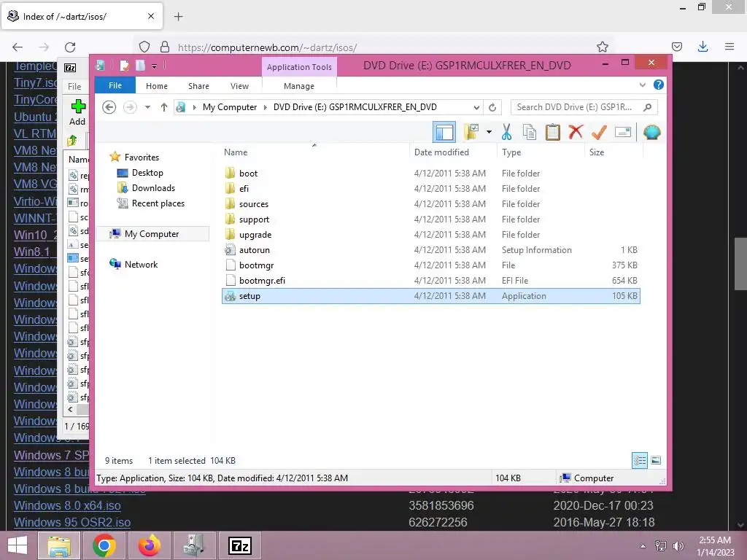
Task: Click the Rename icon in Explorer toolbar
Action: (623, 132)
